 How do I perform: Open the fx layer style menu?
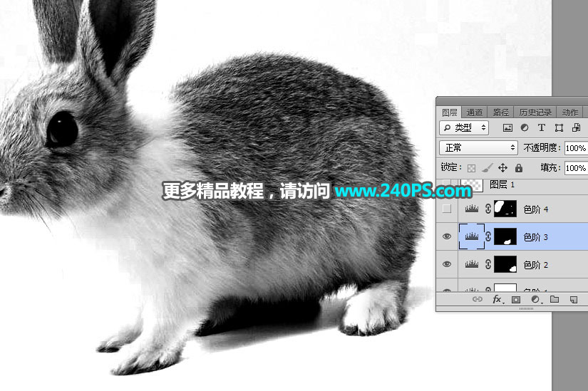[x=498, y=299]
